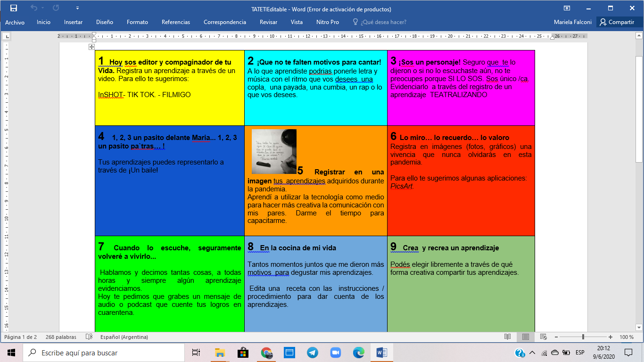Open the Archivo menu
Image resolution: width=644 pixels, height=362 pixels.
(x=15, y=22)
